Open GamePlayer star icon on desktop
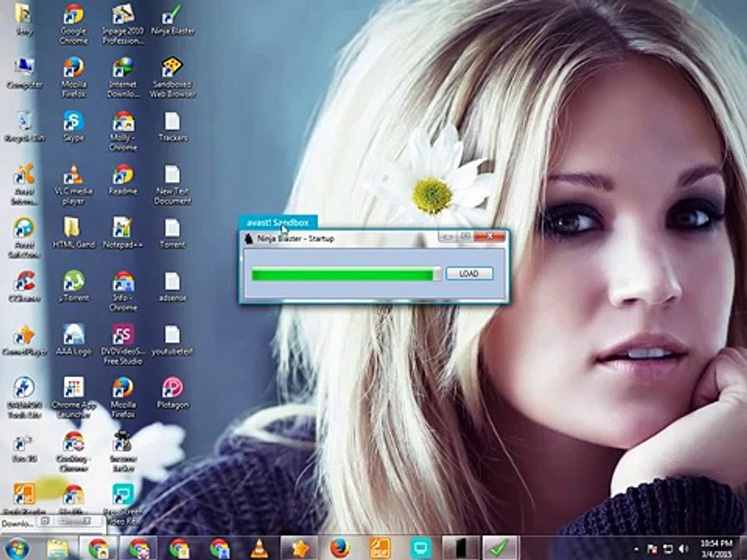 (x=24, y=340)
